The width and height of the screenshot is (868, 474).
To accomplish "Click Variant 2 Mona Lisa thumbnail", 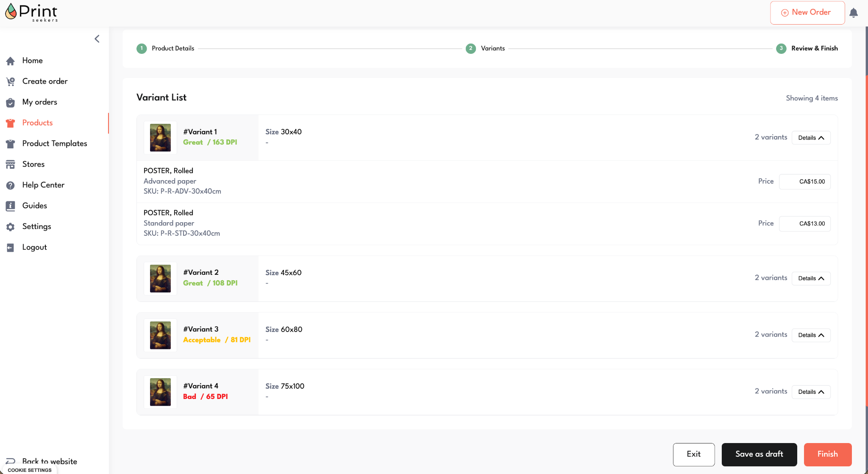I will [160, 279].
